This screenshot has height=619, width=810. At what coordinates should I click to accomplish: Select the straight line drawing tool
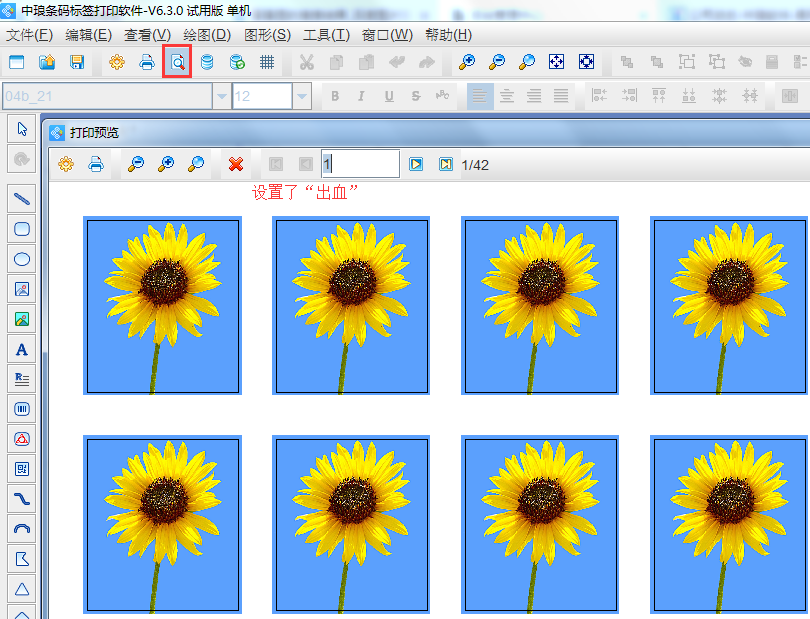(22, 199)
